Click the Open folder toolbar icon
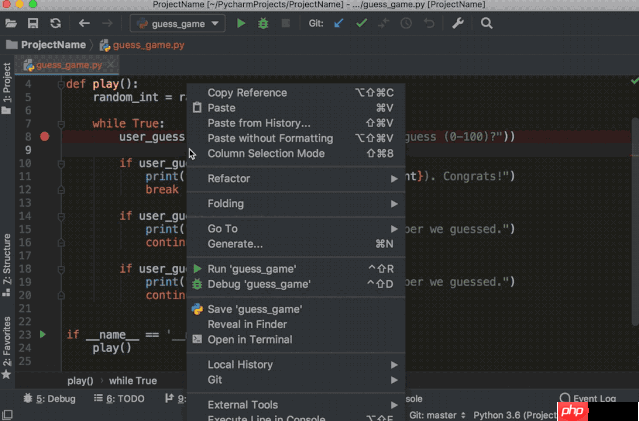 point(11,23)
